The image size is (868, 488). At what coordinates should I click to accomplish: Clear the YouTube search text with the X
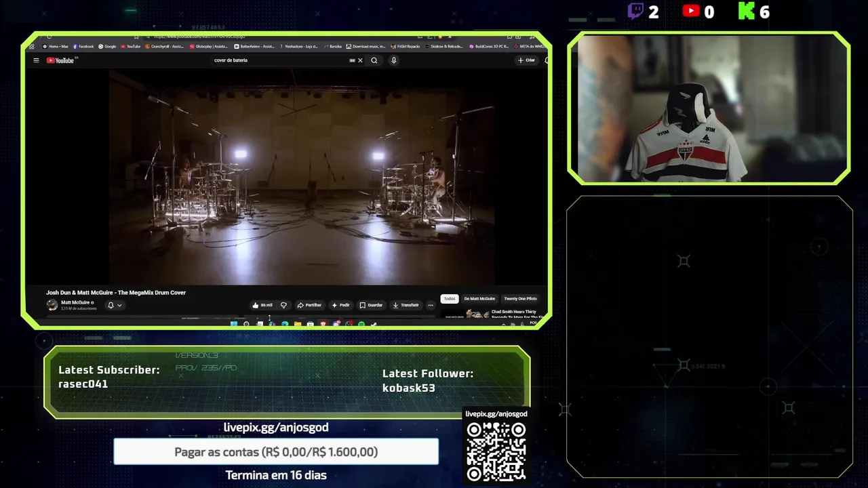tap(360, 60)
